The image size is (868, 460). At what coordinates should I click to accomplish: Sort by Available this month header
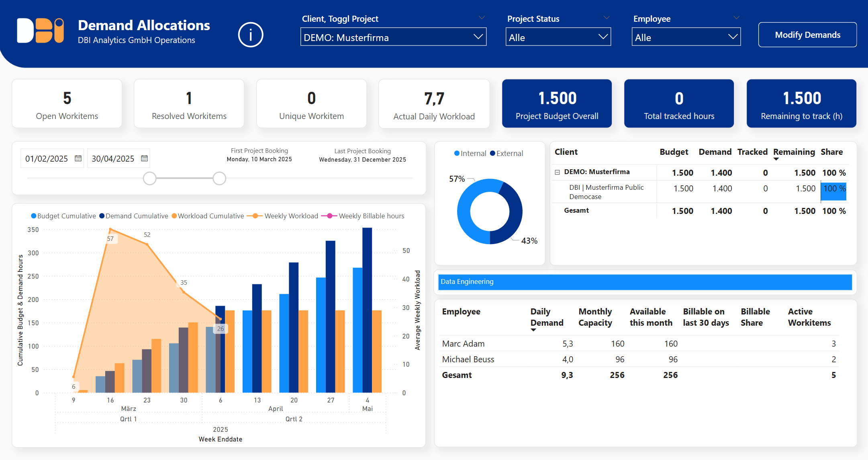(x=651, y=317)
